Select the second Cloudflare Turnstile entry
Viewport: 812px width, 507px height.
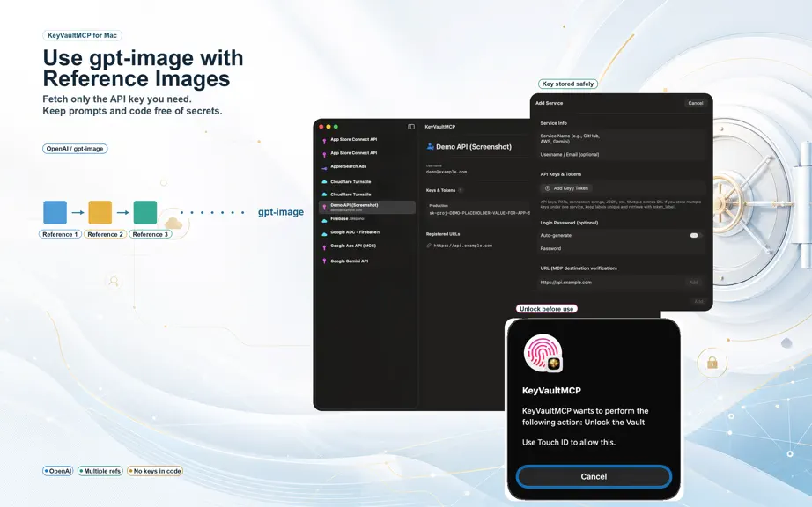[351, 195]
